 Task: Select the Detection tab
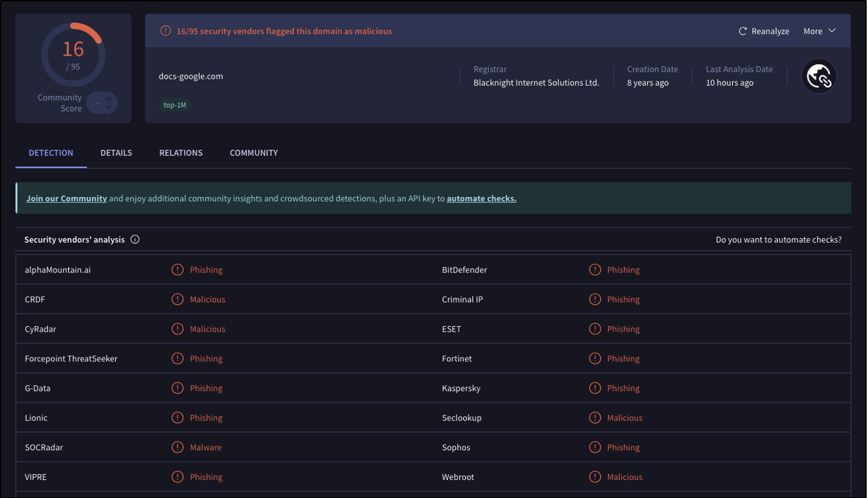(x=51, y=153)
